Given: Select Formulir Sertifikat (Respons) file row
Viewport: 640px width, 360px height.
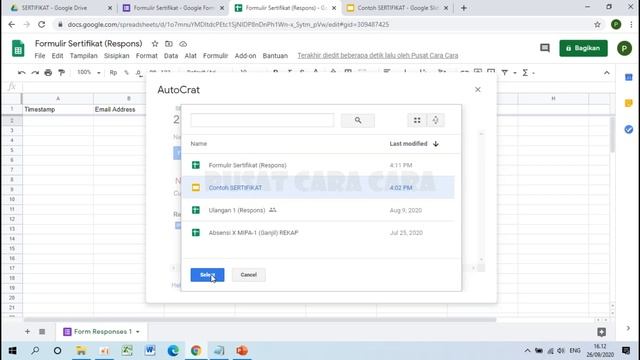Looking at the screenshot, I should coord(318,165).
